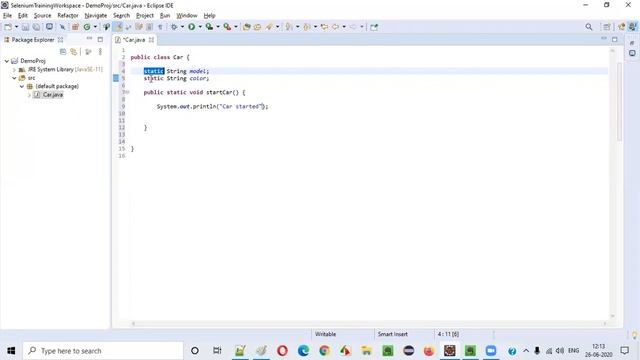This screenshot has width=640, height=360.
Task: Select Car.java in the Package Explorer
Action: coord(49,94)
